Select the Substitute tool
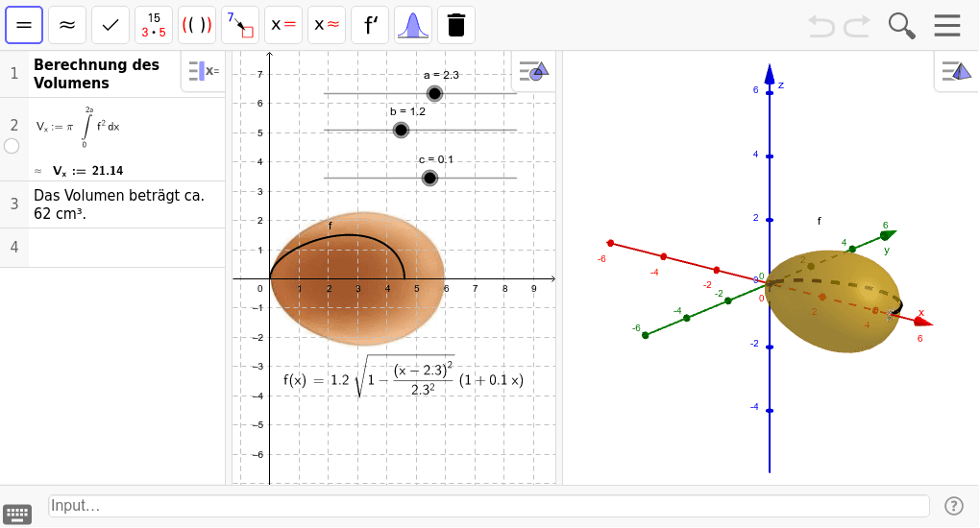Screen dimensions: 980x528 pos(240,25)
